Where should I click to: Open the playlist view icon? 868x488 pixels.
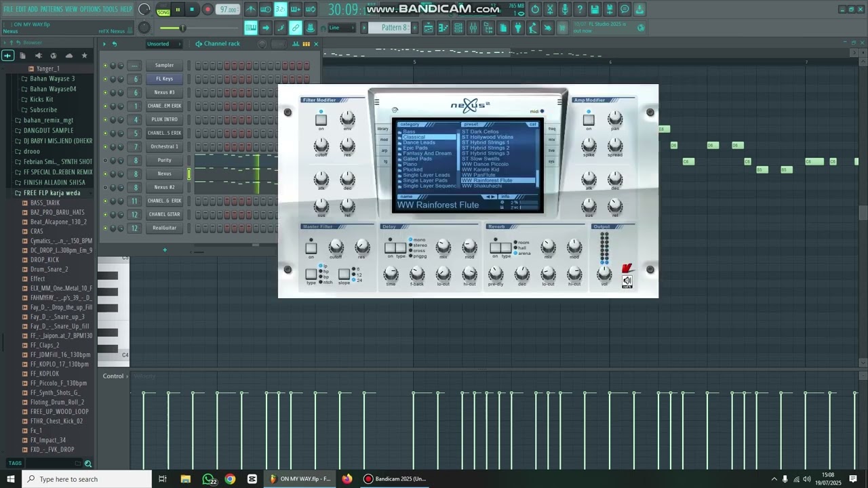click(x=429, y=28)
